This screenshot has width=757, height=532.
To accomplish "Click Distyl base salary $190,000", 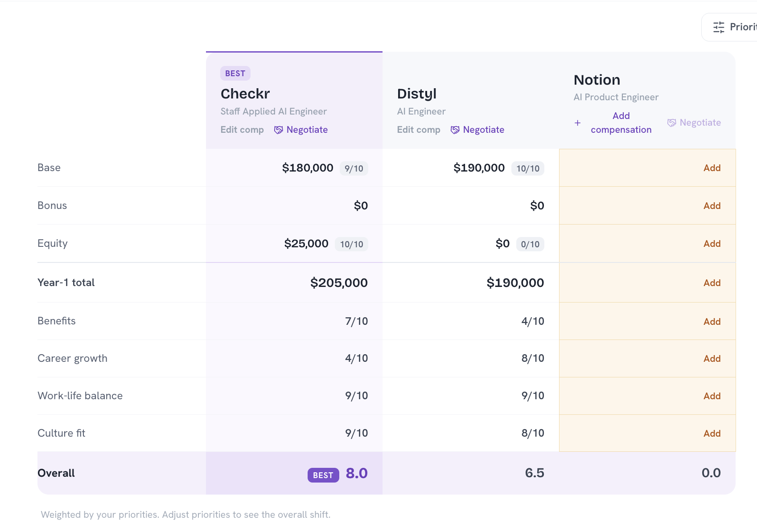I will pyautogui.click(x=479, y=168).
